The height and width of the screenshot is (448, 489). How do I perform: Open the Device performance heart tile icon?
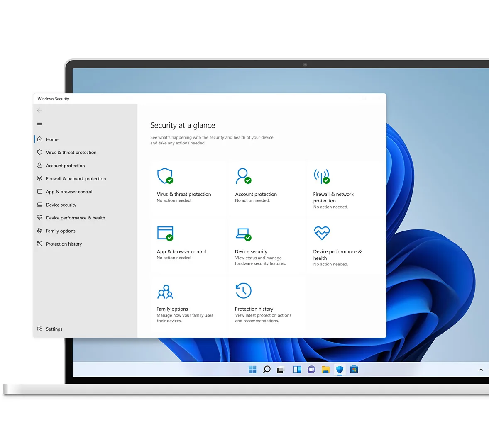[x=322, y=233]
